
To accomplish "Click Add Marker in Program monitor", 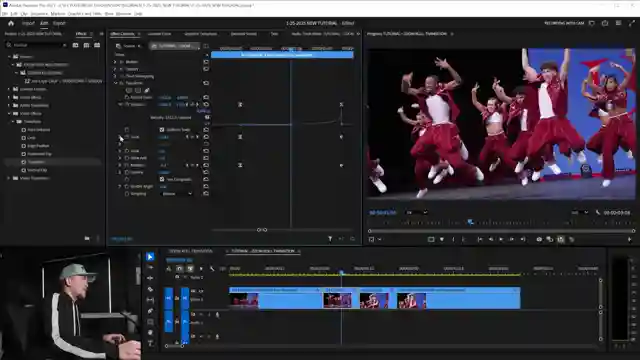I will [x=442, y=239].
